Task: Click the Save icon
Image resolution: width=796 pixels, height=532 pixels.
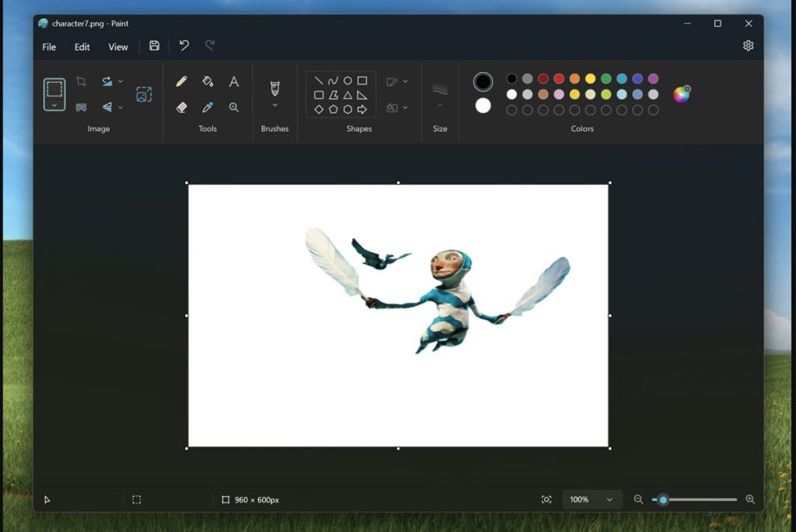Action: tap(154, 46)
